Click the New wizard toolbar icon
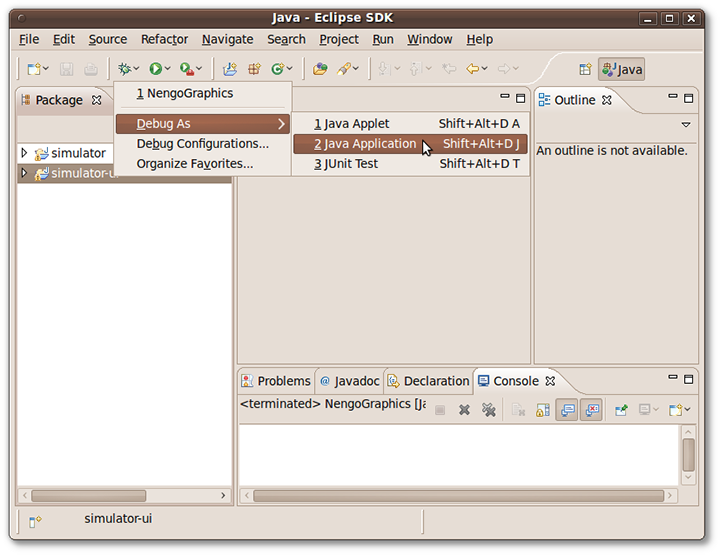 tap(33, 69)
